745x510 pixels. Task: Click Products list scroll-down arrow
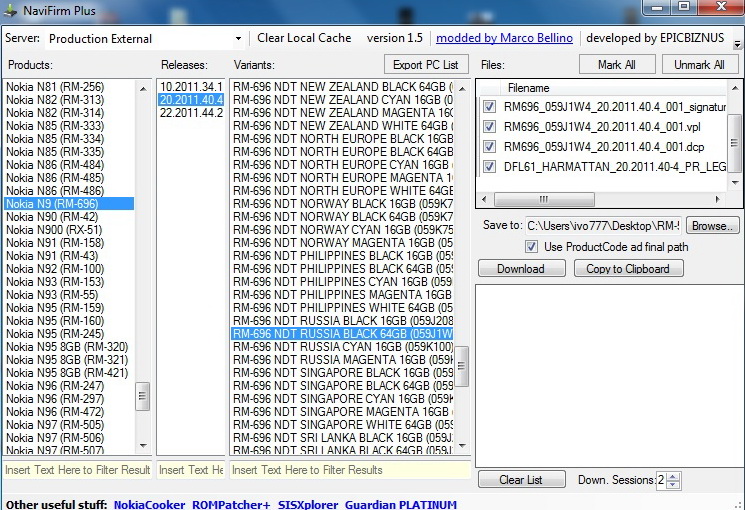[143, 445]
